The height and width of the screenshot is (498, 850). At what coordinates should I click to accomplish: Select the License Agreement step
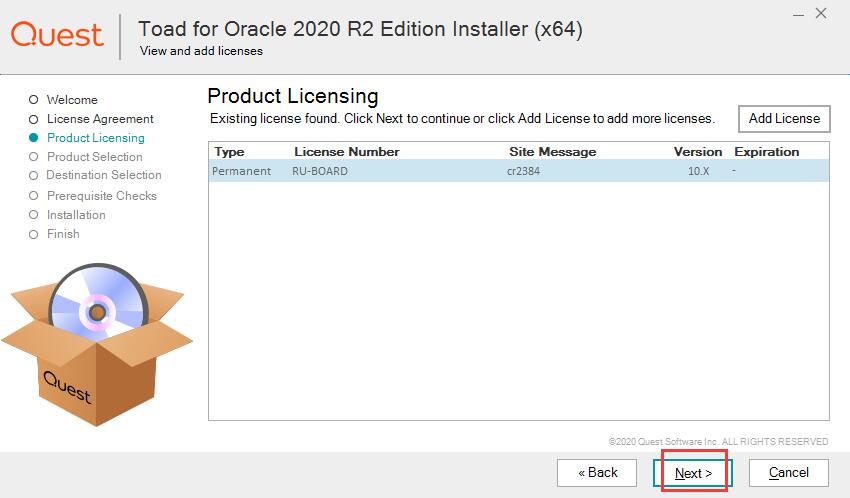100,119
